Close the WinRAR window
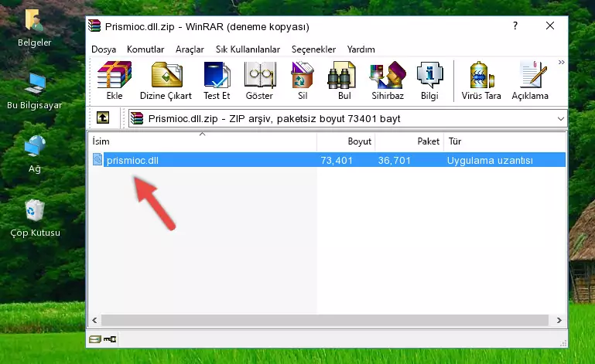The height and width of the screenshot is (364, 595). point(550,26)
